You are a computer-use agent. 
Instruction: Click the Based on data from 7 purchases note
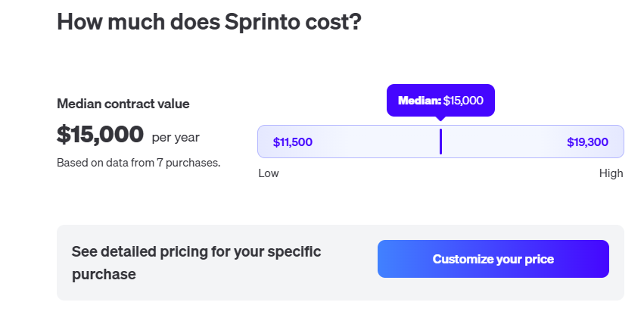[x=138, y=162]
